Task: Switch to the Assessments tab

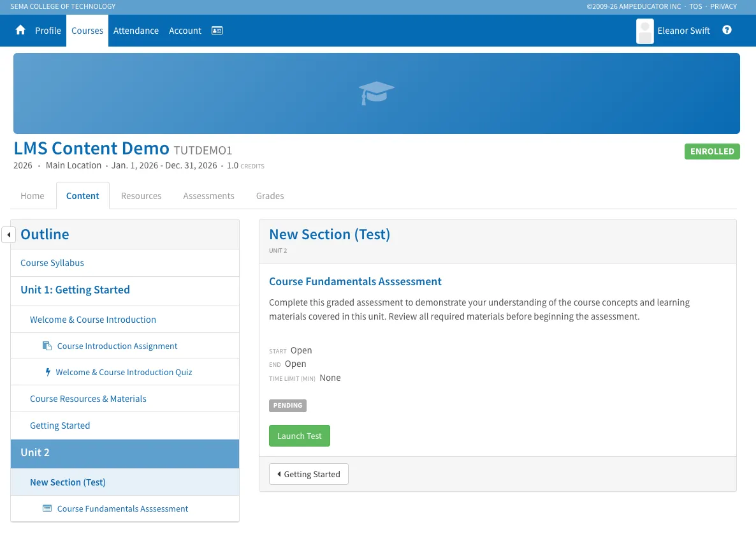Action: point(208,196)
